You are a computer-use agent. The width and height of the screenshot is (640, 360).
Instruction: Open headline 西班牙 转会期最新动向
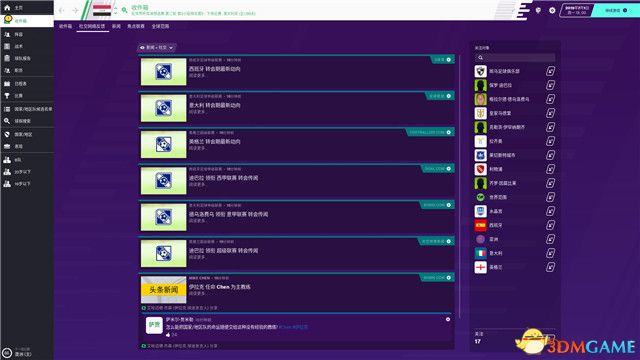215,69
